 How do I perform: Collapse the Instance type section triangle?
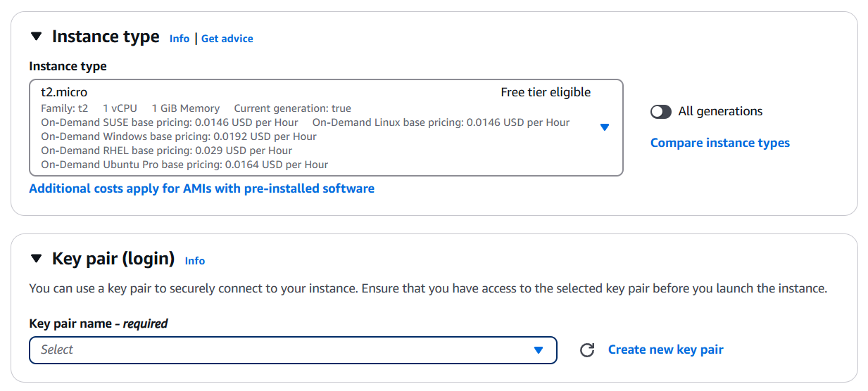click(x=37, y=37)
